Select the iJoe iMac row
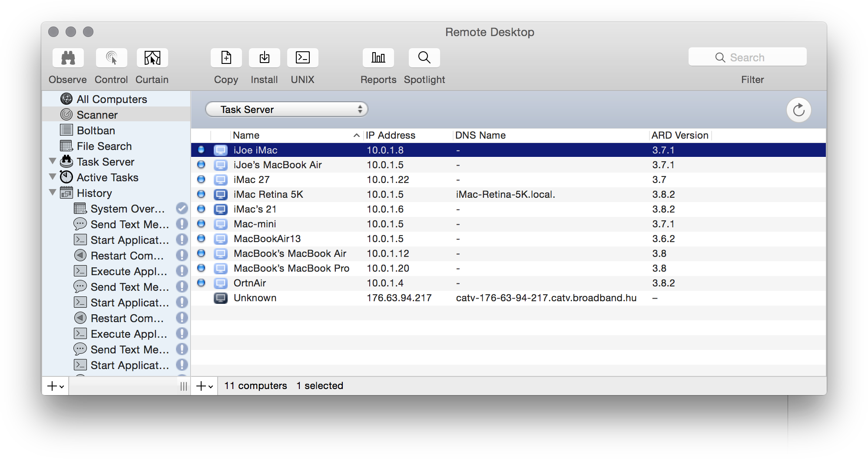 coord(508,150)
